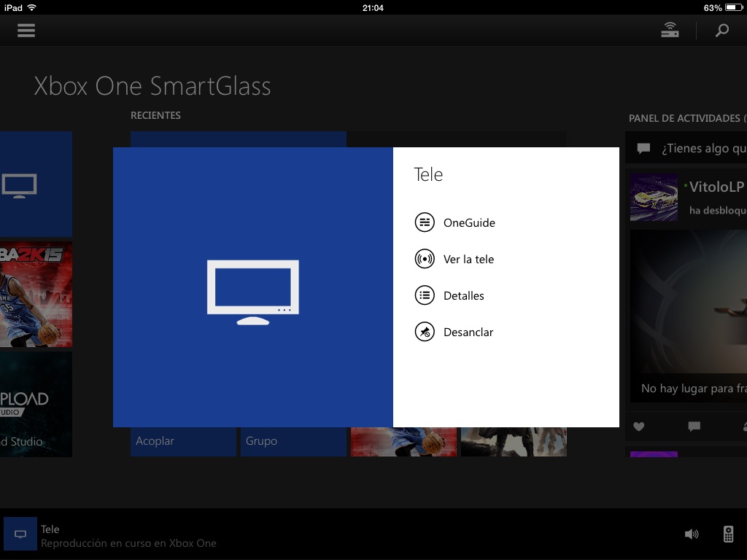Viewport: 747px width, 560px height.
Task: Open search with the magnifier icon
Action: (x=722, y=31)
